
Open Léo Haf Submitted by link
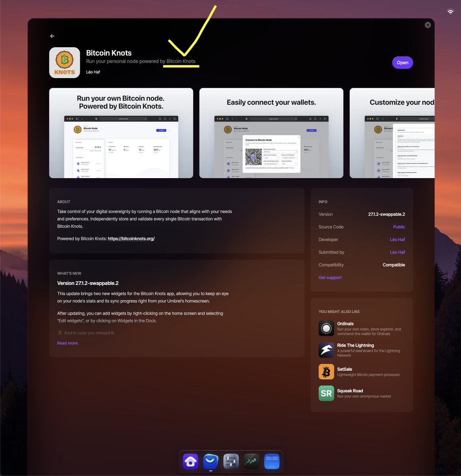[x=398, y=252]
